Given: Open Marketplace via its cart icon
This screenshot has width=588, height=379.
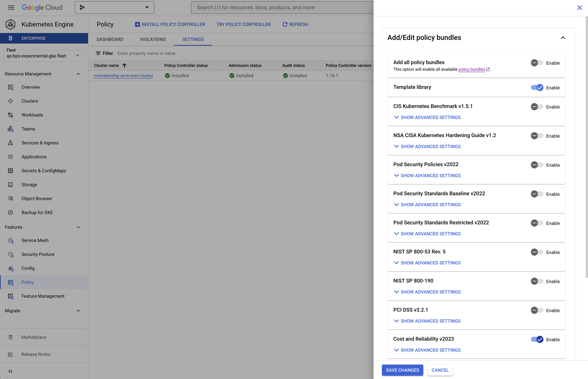Looking at the screenshot, I should click(x=10, y=337).
